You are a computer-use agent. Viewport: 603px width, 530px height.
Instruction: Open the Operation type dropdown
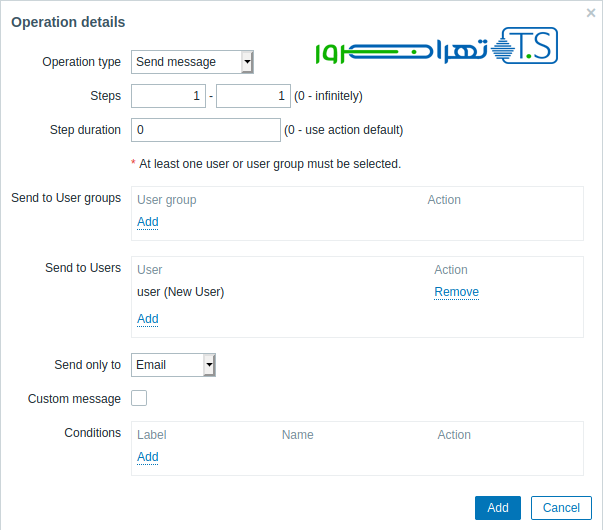(x=192, y=62)
